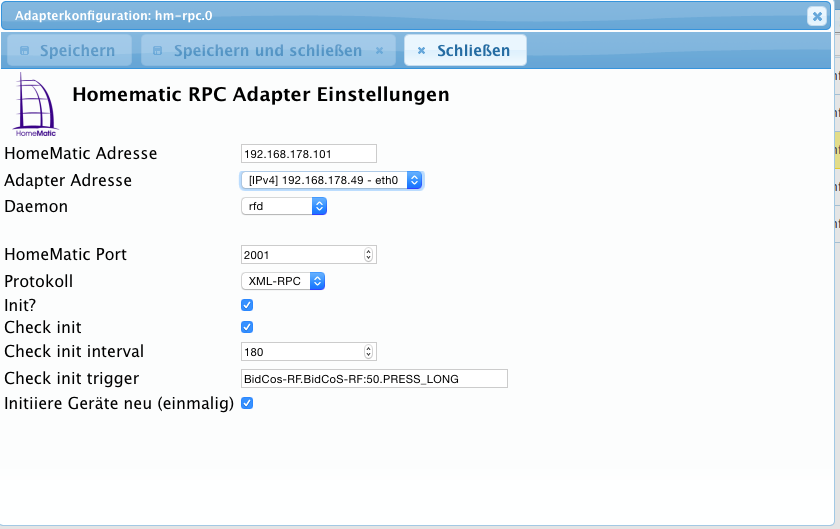Click the Schließen button
The width and height of the screenshot is (840, 529).
[465, 50]
